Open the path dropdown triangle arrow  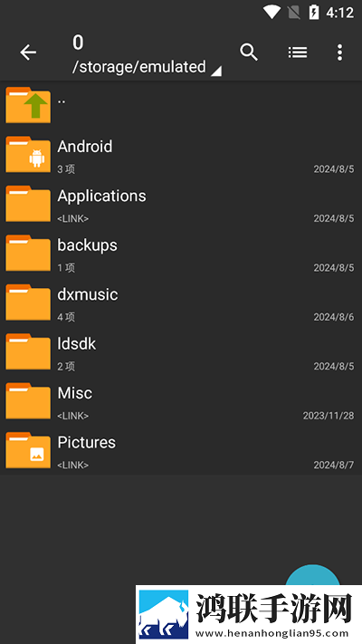click(x=216, y=71)
